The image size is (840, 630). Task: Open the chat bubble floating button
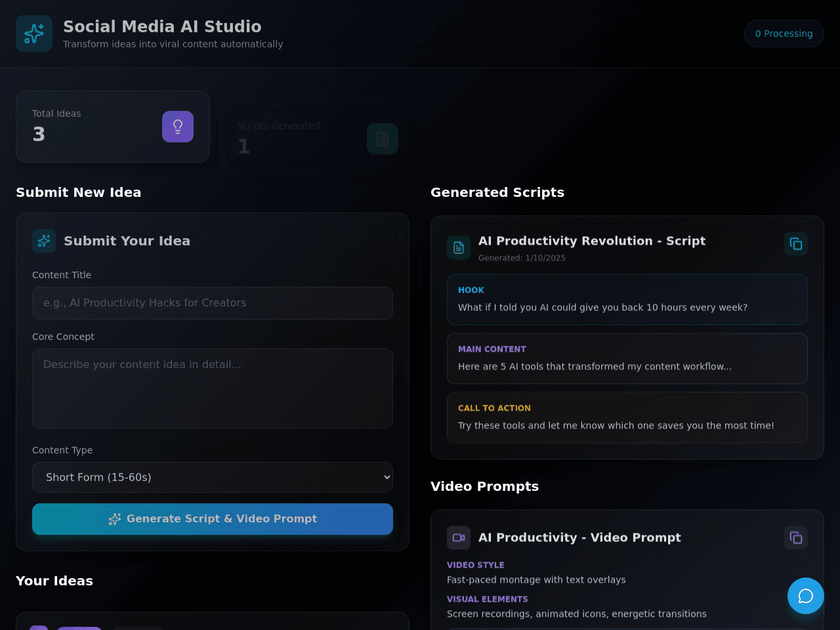[x=806, y=596]
